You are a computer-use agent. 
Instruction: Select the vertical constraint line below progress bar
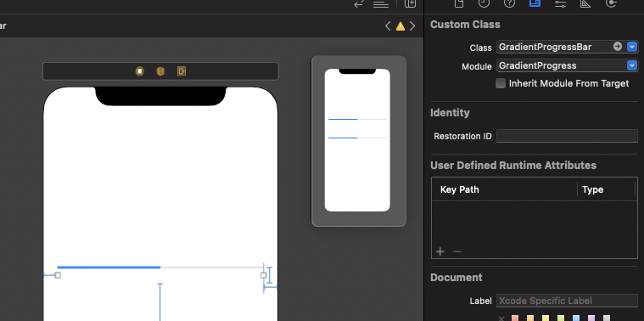click(x=160, y=302)
